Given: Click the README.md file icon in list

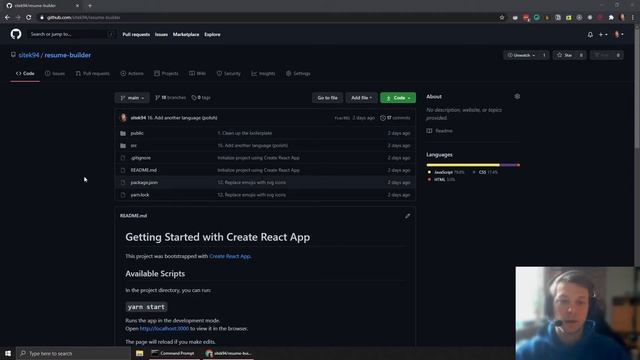Looking at the screenshot, I should point(123,170).
